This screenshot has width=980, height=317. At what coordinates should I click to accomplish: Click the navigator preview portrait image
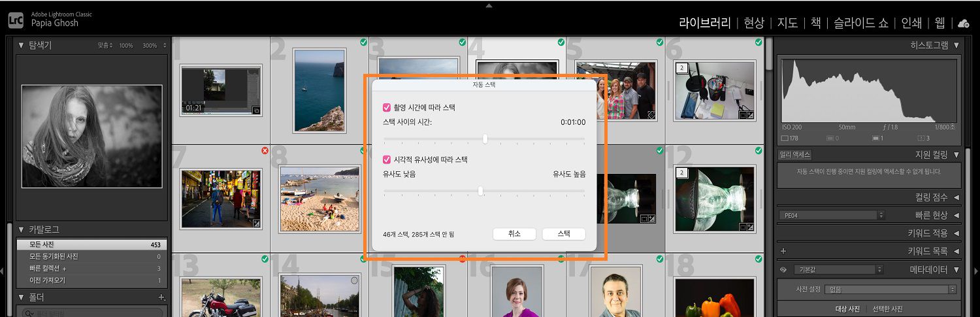tap(91, 136)
